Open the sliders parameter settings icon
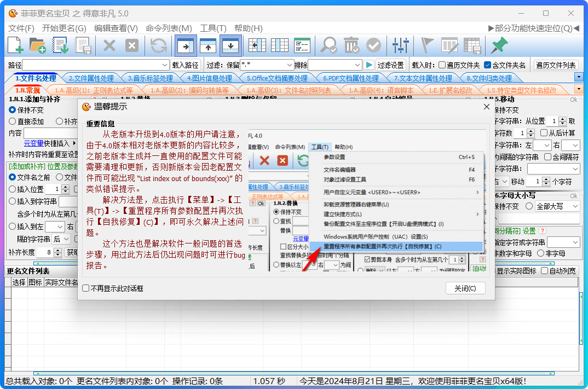The image size is (588, 389). click(401, 46)
